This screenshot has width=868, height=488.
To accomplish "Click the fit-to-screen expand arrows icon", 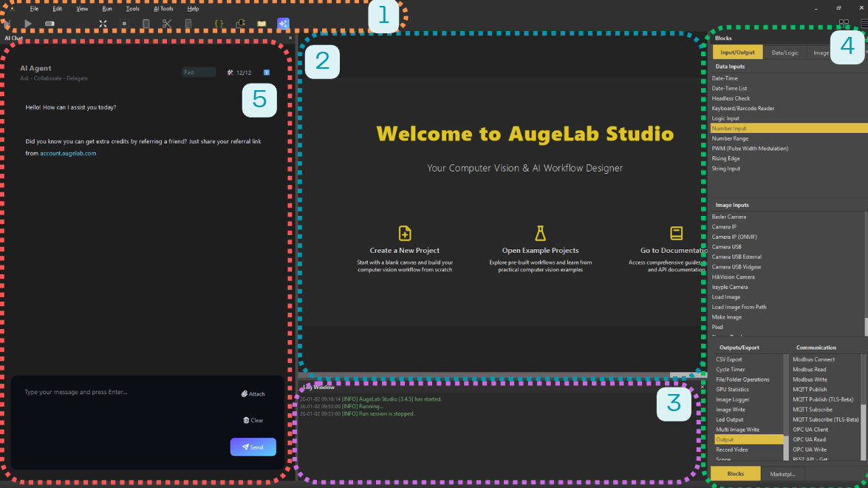I will [x=103, y=24].
